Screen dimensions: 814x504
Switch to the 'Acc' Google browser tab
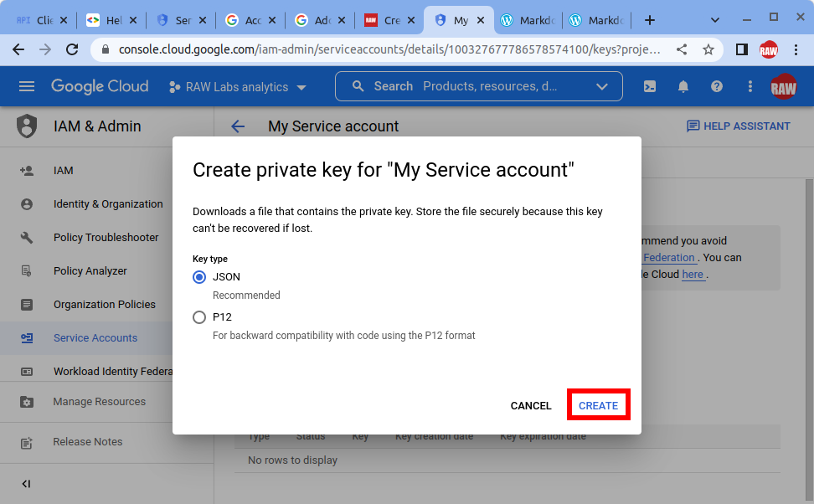click(250, 20)
